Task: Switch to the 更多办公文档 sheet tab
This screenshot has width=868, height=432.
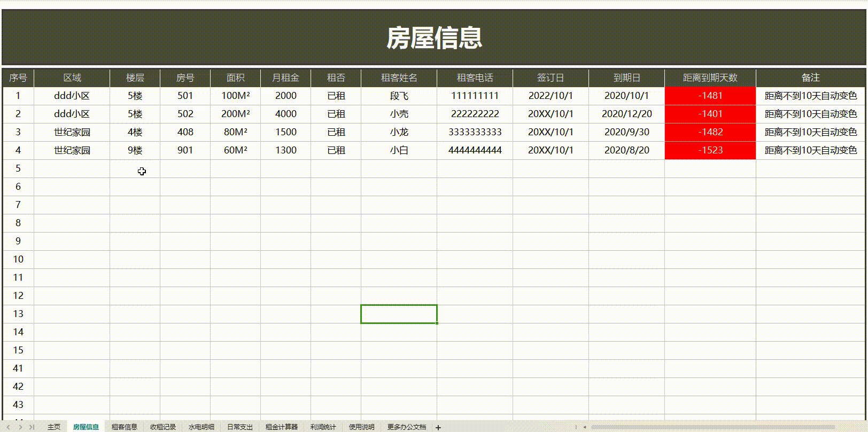Action: (x=407, y=427)
